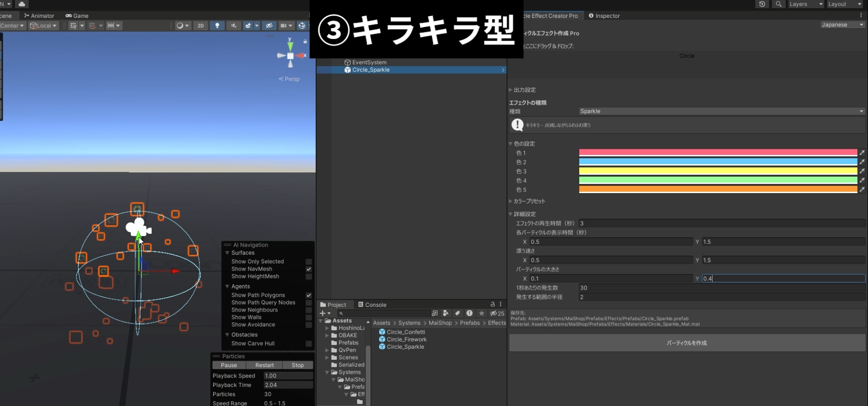Lock the Project panel
This screenshot has width=868, height=406.
point(493,304)
